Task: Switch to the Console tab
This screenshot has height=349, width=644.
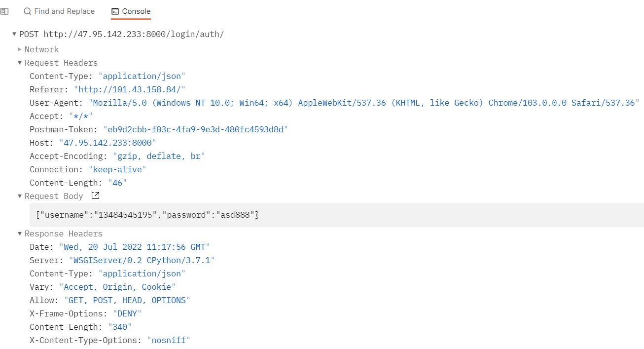Action: tap(131, 11)
